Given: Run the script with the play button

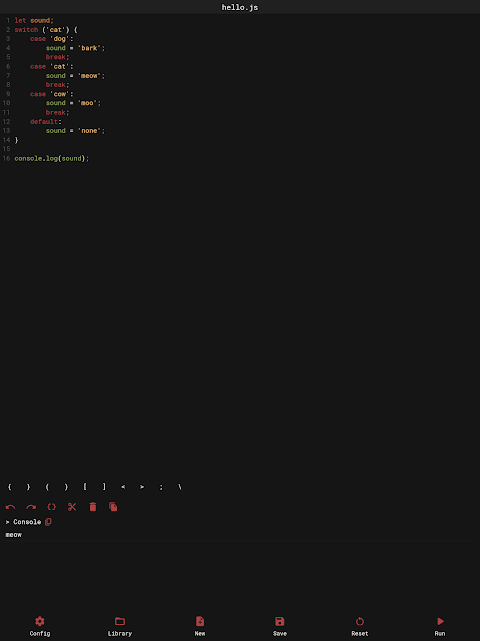Looking at the screenshot, I should coord(440,626).
